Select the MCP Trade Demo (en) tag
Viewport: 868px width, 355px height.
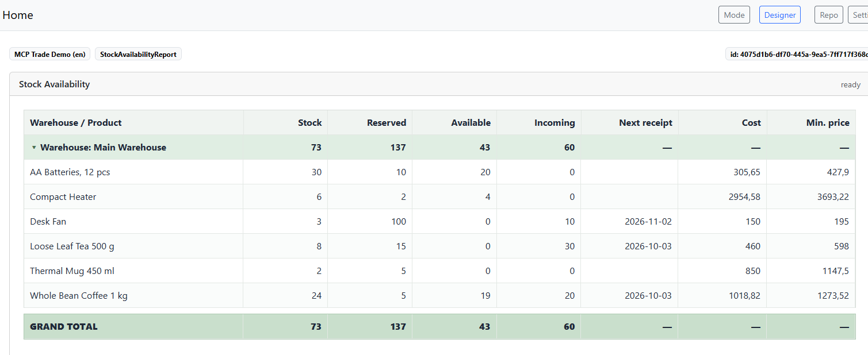(50, 54)
